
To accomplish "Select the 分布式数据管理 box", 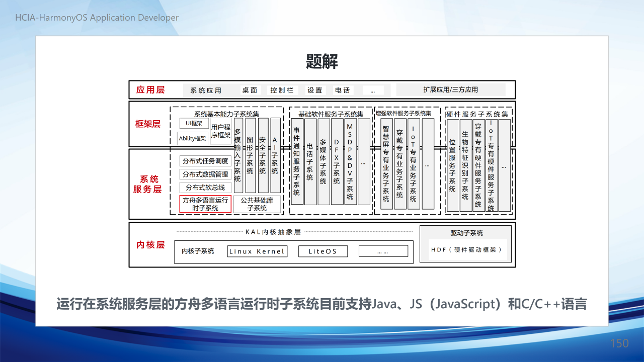I will coord(206,174).
